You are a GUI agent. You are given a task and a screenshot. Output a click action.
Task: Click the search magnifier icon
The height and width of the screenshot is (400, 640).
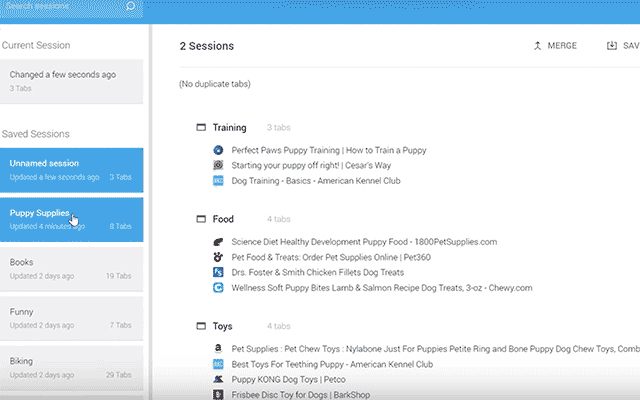coord(131,6)
